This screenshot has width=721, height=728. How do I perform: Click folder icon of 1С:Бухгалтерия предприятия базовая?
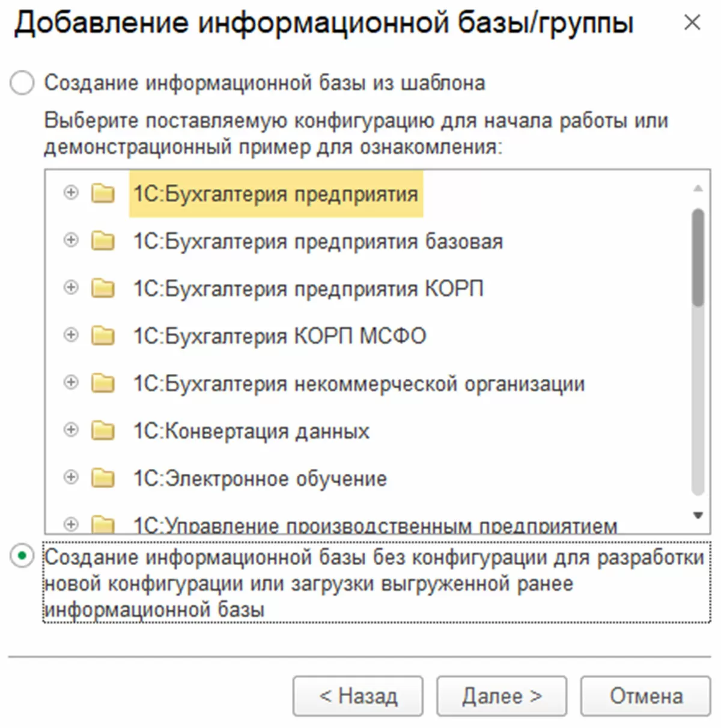pyautogui.click(x=103, y=241)
